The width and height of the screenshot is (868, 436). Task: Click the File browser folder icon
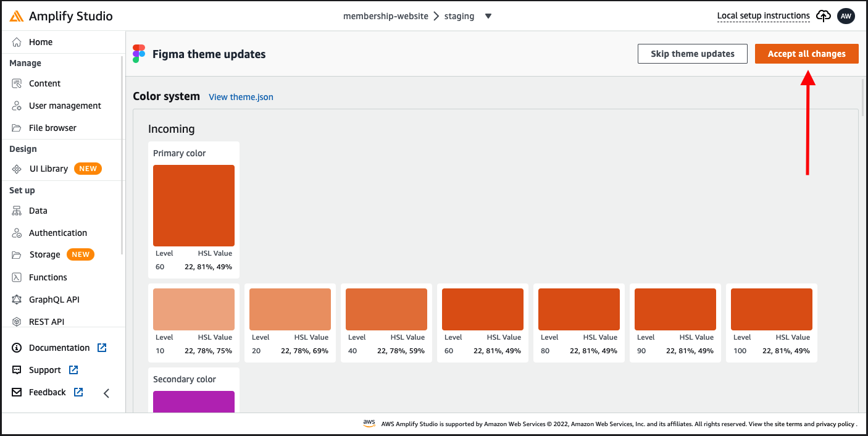17,128
